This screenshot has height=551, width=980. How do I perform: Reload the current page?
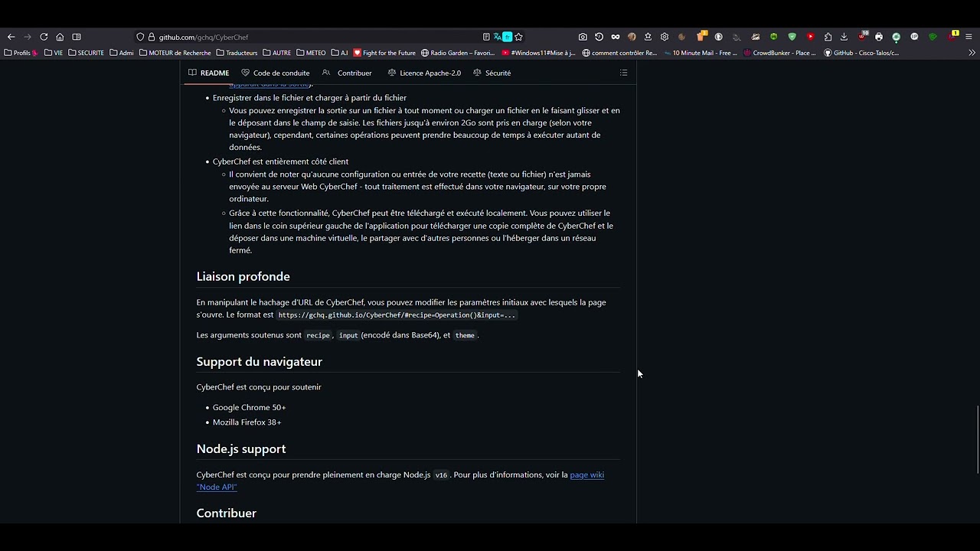pos(44,37)
